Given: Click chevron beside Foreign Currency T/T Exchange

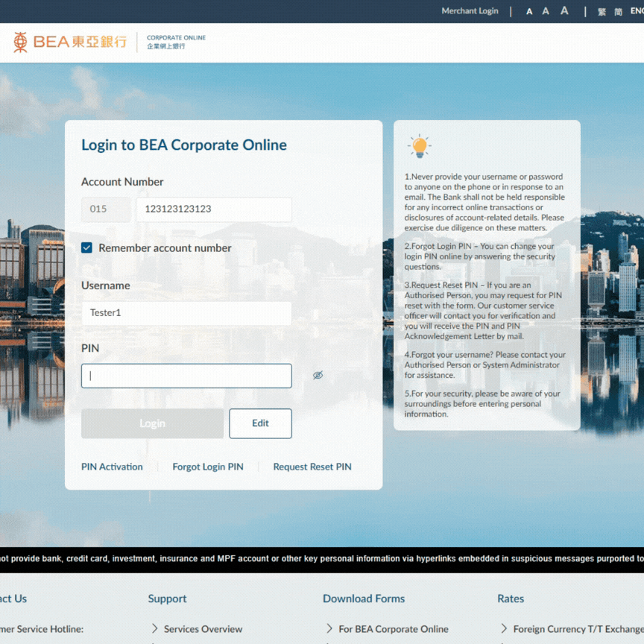Looking at the screenshot, I should click(x=504, y=628).
